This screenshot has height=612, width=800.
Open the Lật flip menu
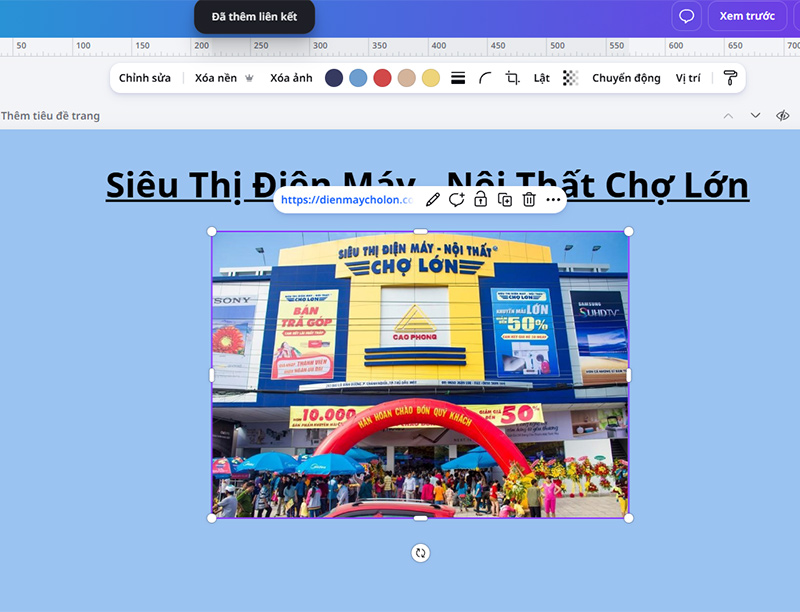tap(541, 78)
